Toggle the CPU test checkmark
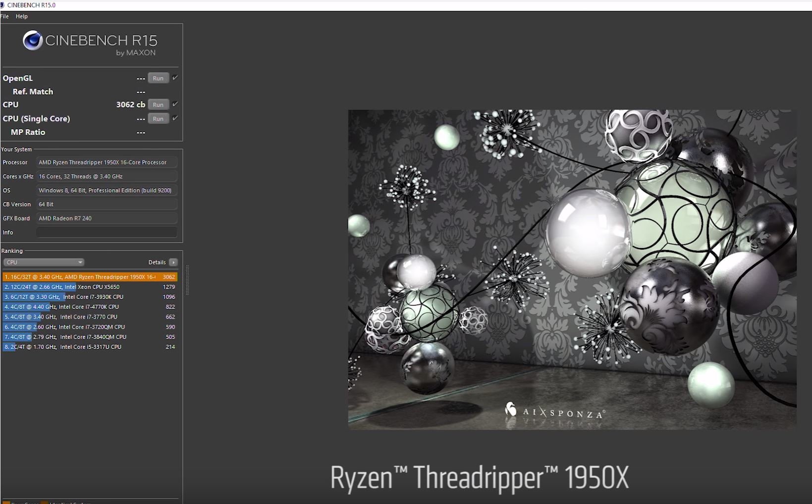Screen dimensions: 812x504 click(175, 104)
